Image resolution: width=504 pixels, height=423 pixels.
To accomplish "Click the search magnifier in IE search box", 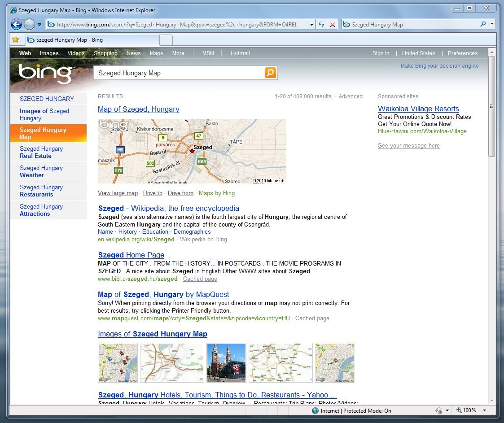I will (x=483, y=24).
